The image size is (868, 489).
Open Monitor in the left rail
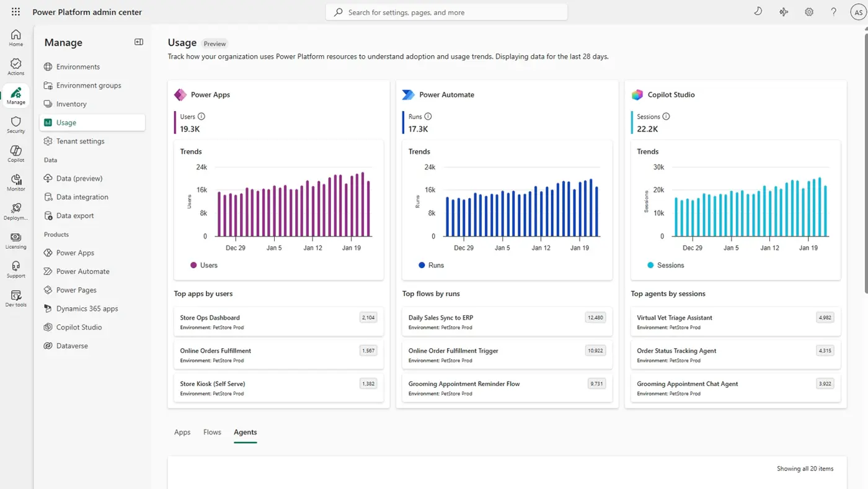[x=16, y=182]
